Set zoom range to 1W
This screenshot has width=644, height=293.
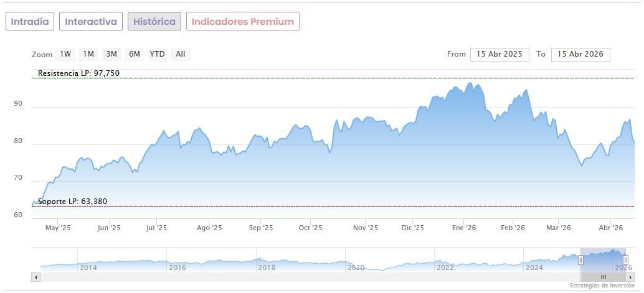pos(65,54)
